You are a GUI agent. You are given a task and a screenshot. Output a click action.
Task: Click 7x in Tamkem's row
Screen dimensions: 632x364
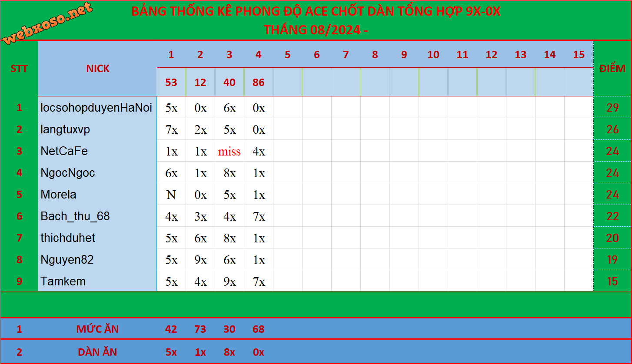pos(259,281)
